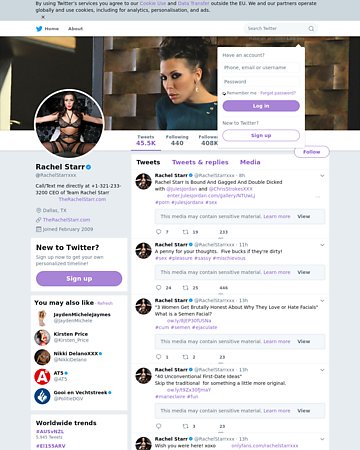360x450 pixels.
Task: Click the search magnifier icon
Action: click(311, 29)
